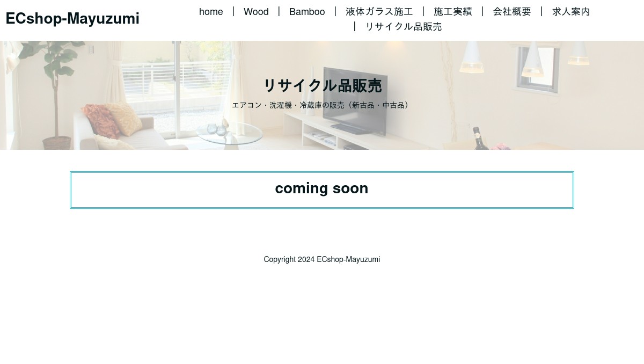
Task: Click the blank white footer area
Action: 322,317
